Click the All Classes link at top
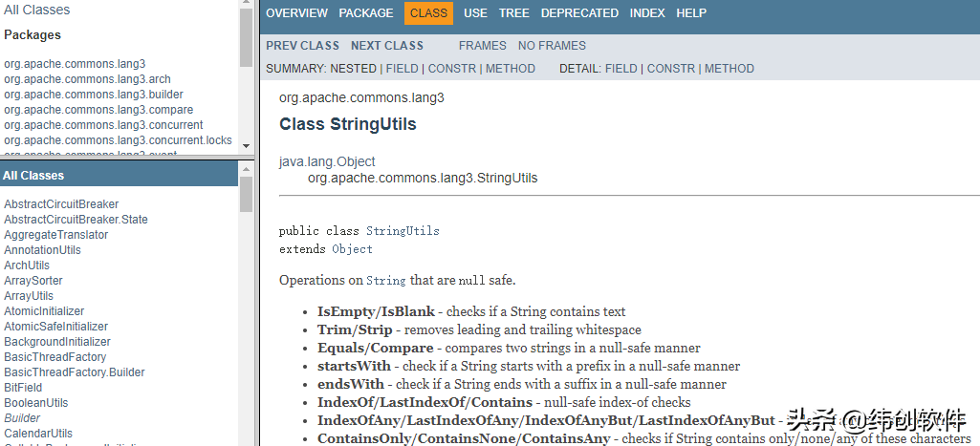The height and width of the screenshot is (446, 980). [37, 10]
